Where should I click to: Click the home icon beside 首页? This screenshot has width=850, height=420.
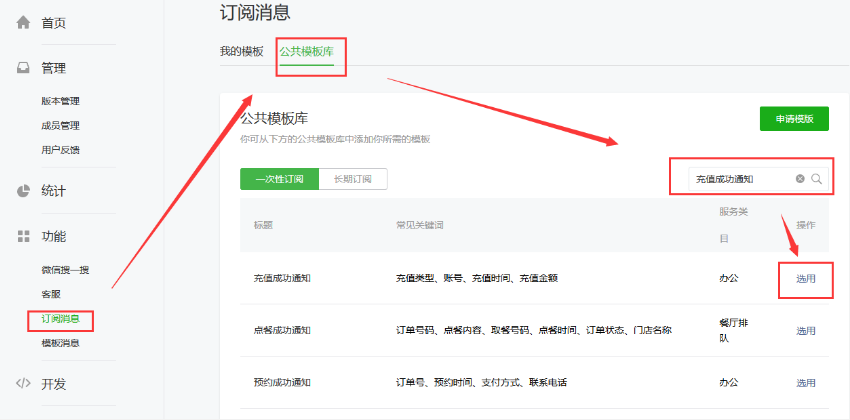(23, 22)
